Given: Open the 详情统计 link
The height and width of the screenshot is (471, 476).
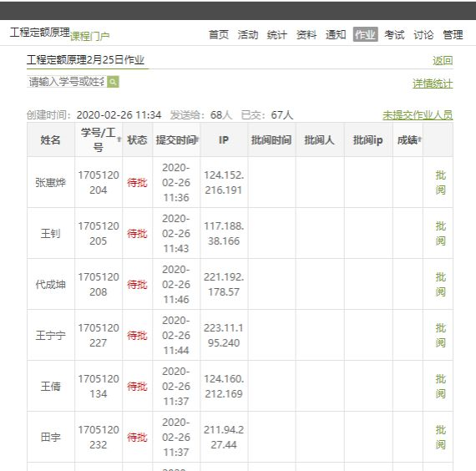Looking at the screenshot, I should pos(433,84).
